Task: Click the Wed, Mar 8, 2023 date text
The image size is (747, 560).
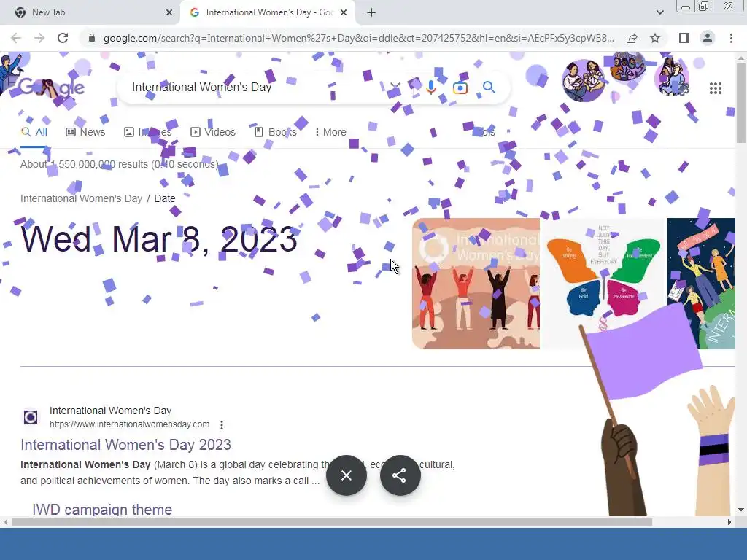Action: pos(159,239)
